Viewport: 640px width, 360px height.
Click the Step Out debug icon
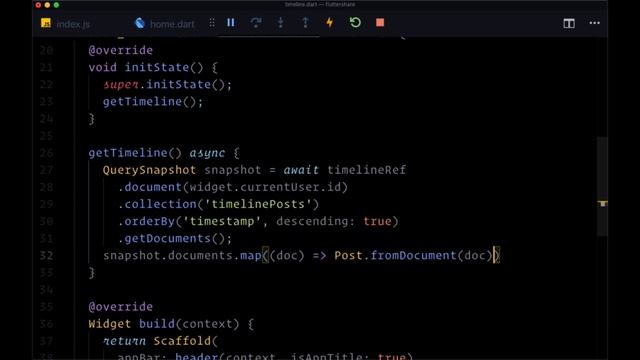[x=305, y=22]
